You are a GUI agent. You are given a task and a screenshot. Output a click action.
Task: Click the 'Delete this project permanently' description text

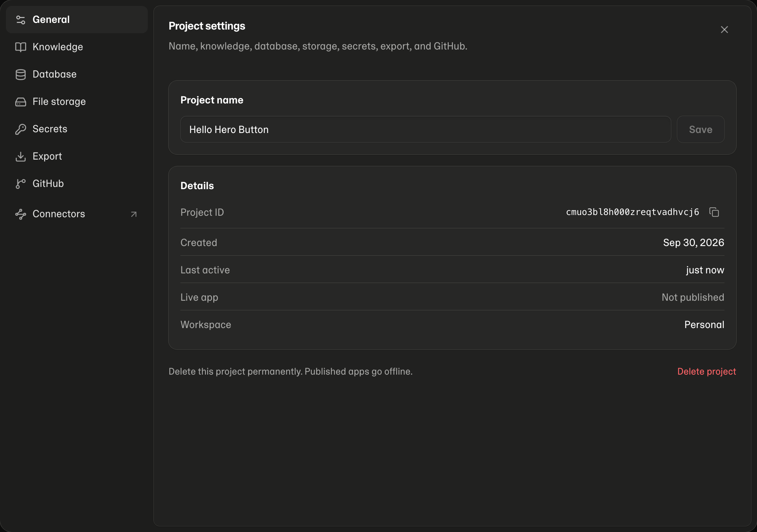click(291, 372)
